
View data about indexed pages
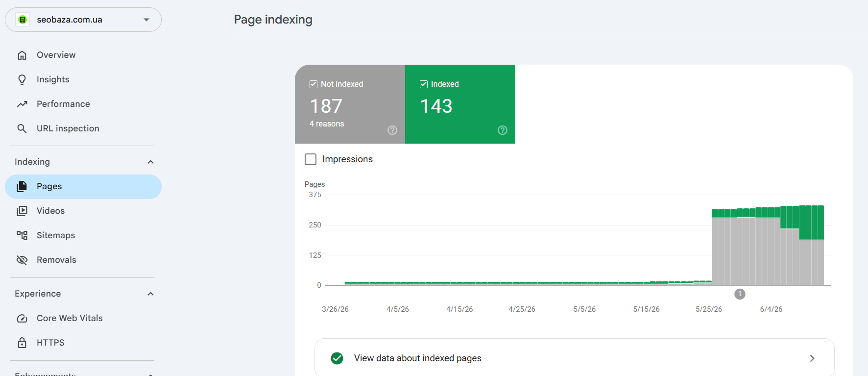tap(574, 358)
